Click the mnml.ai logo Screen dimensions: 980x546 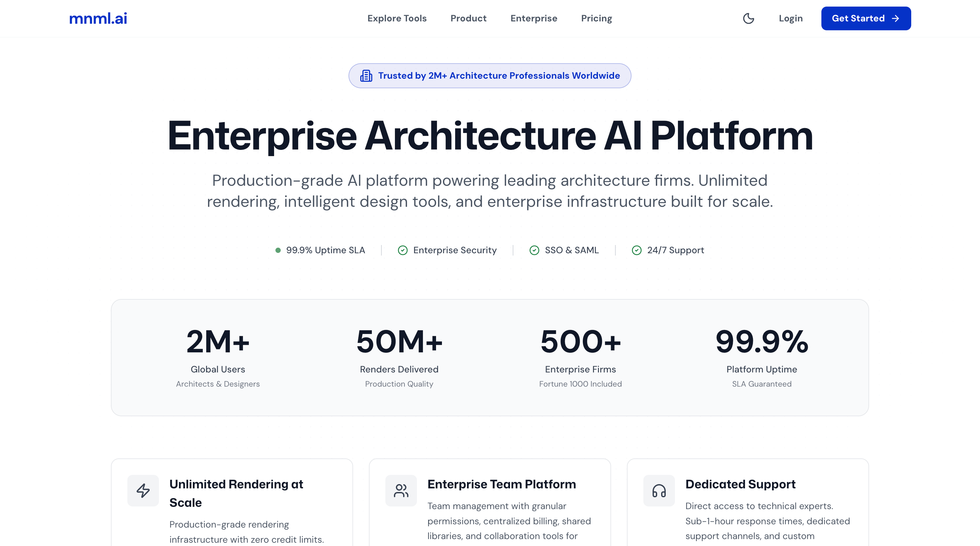click(98, 18)
